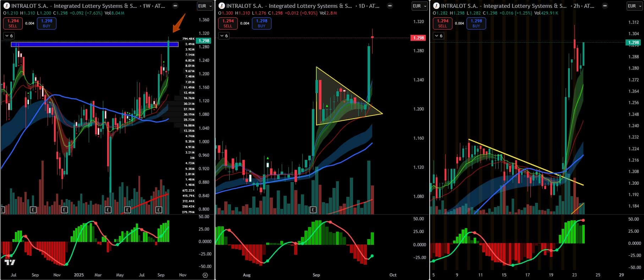Click market status icon on 2h chart
The height and width of the screenshot is (280, 644).
tap(605, 6)
